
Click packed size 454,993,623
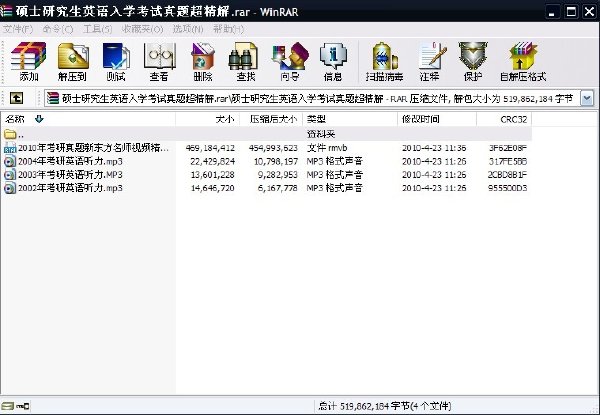pos(273,148)
